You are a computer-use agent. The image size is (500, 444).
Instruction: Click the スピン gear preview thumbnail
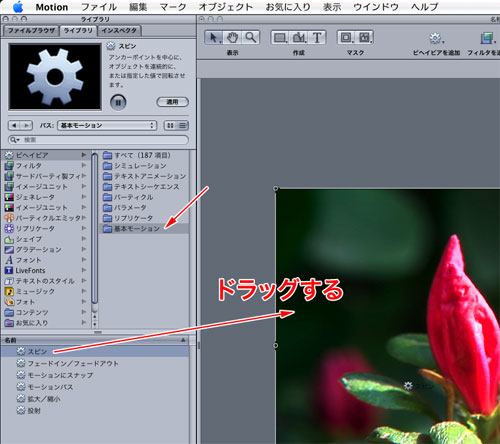[x=55, y=77]
